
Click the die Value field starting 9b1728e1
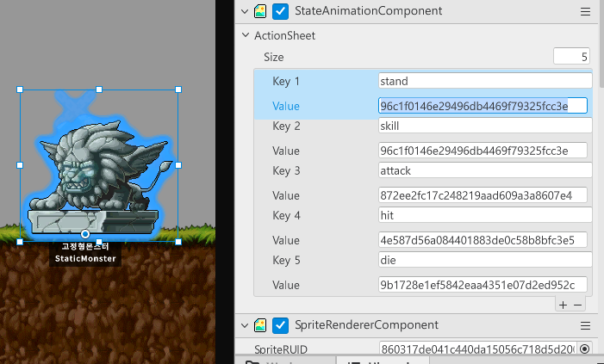click(483, 285)
